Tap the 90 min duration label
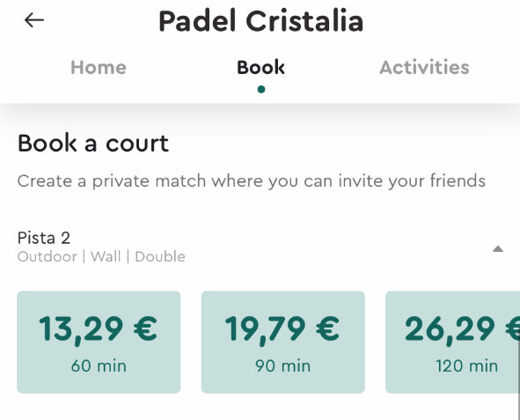This screenshot has width=520, height=420. (x=283, y=366)
